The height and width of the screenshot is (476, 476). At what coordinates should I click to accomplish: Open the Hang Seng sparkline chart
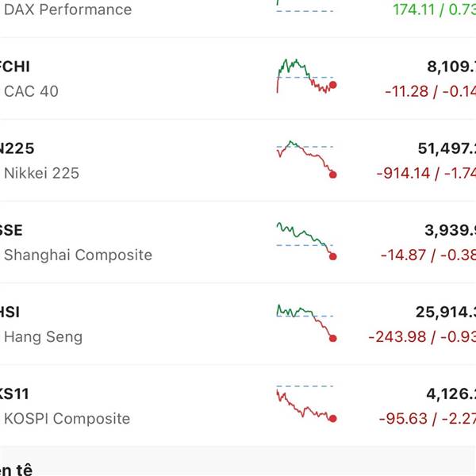click(305, 322)
